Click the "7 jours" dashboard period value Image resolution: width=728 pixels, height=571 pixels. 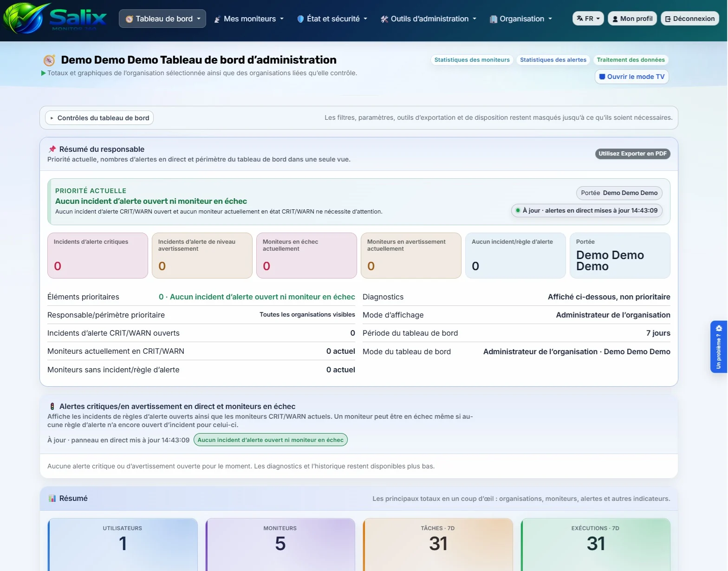[658, 333]
